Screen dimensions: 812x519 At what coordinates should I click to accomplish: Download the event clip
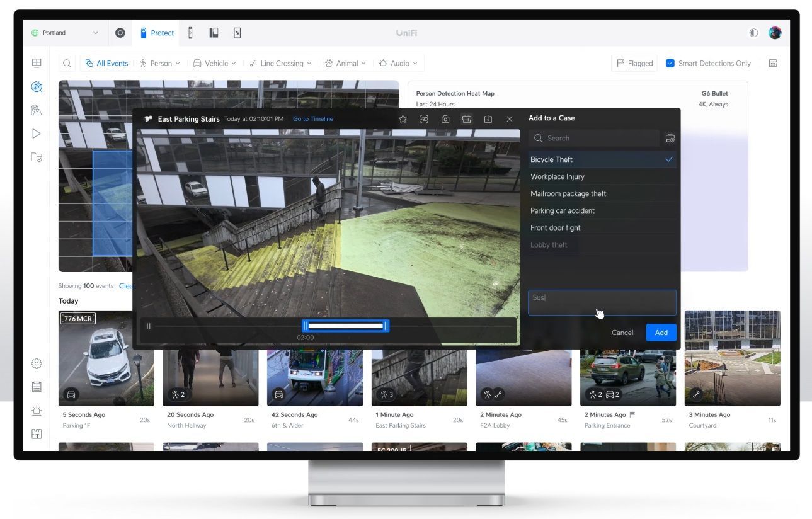488,119
